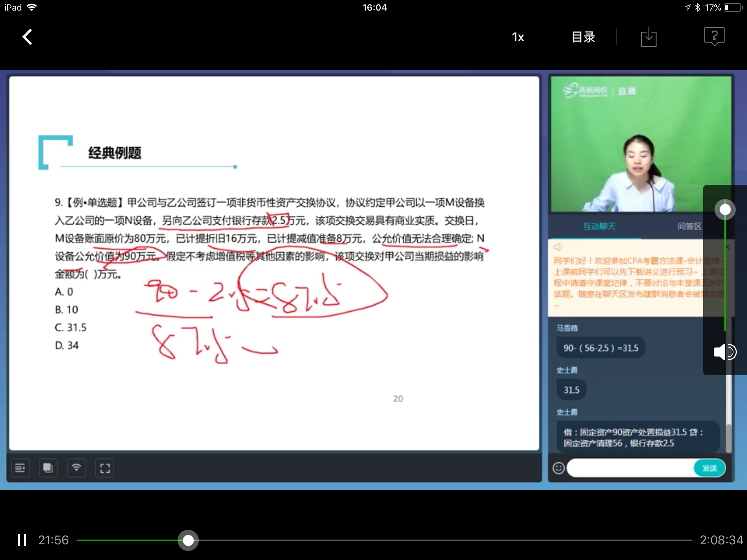747x560 pixels.
Task: Open help with the question mark icon
Action: [714, 36]
